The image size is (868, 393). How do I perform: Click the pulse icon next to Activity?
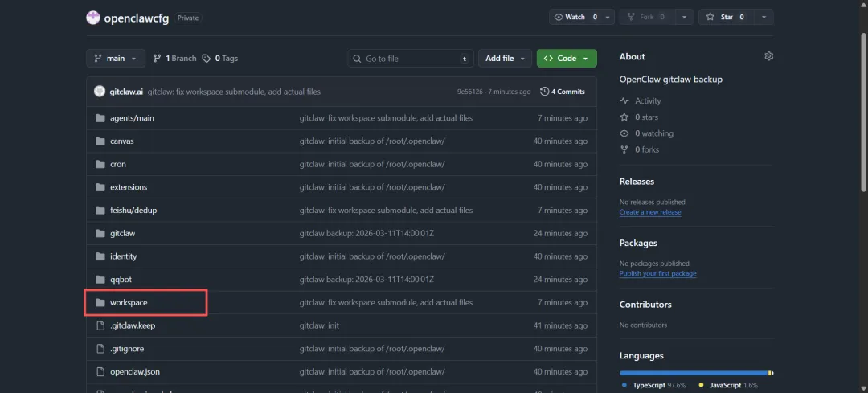point(624,100)
